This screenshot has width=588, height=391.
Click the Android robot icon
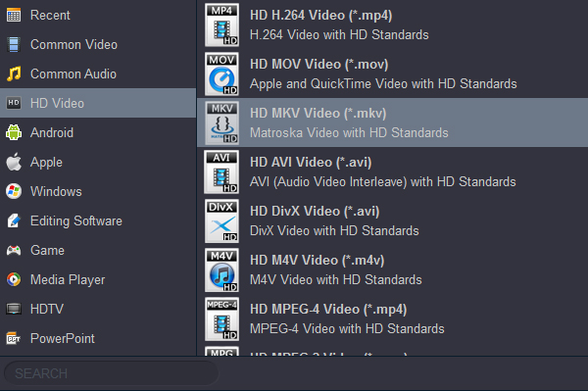click(14, 132)
